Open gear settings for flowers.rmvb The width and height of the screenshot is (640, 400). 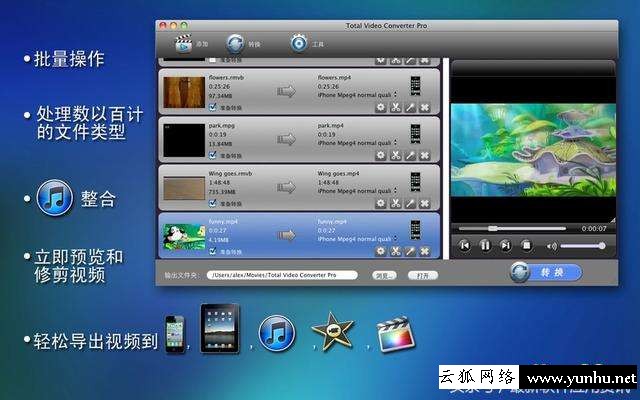click(x=380, y=107)
